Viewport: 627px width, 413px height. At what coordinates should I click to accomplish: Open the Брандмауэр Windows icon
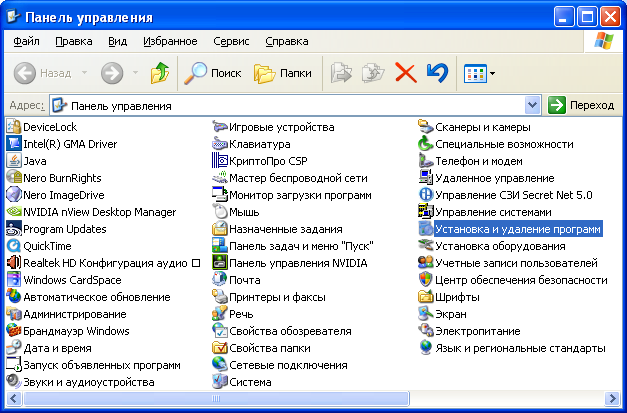(x=14, y=331)
